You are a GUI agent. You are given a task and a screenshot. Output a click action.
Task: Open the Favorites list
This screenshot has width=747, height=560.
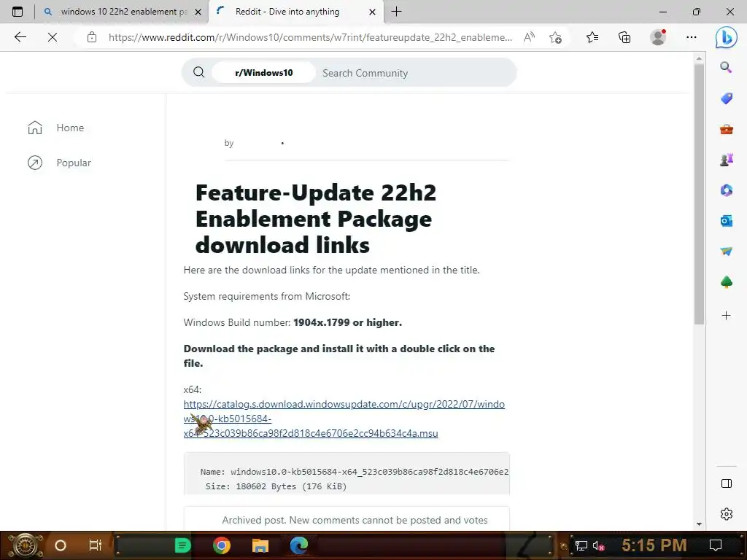click(592, 37)
